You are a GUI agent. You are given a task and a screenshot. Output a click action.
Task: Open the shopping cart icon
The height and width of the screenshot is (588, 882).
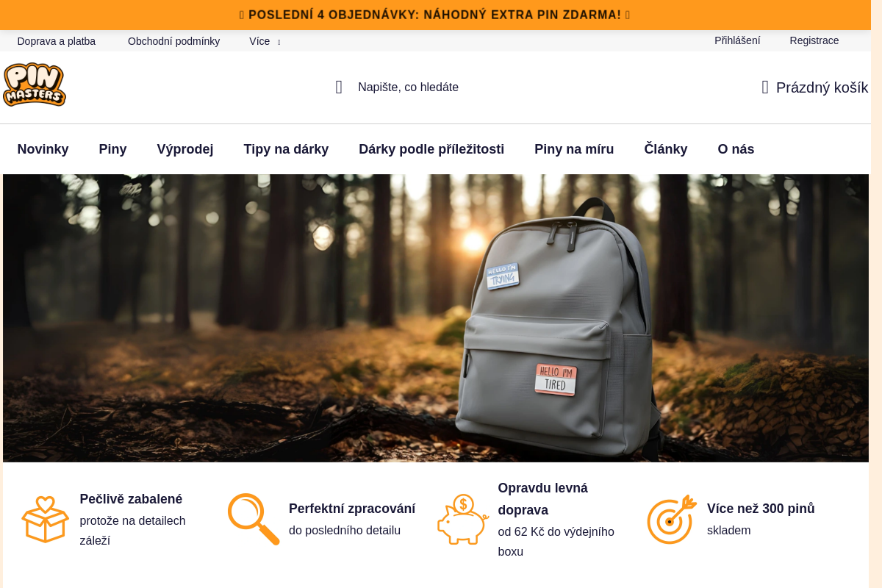[x=765, y=87]
